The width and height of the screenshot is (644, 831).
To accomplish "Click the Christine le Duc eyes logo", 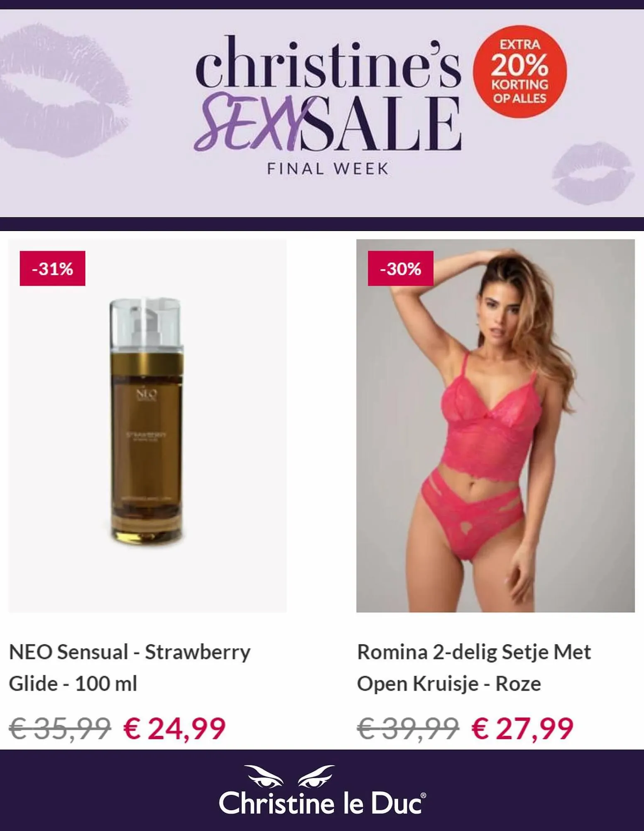I will (x=289, y=777).
